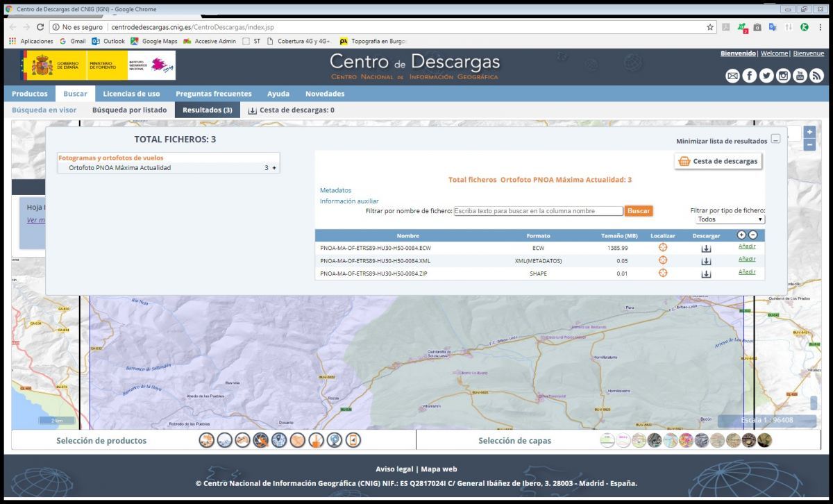
Task: Minimize the results list panel
Action: click(x=775, y=139)
